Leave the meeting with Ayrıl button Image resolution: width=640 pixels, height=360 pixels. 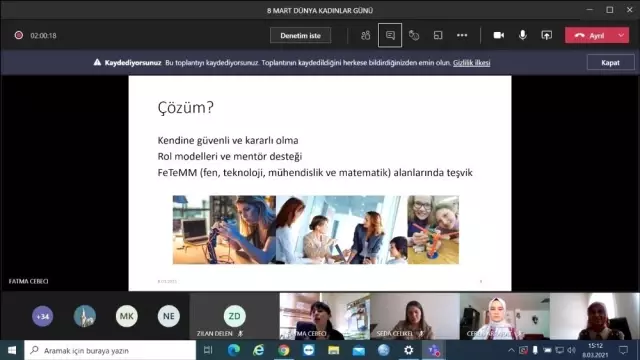[590, 36]
